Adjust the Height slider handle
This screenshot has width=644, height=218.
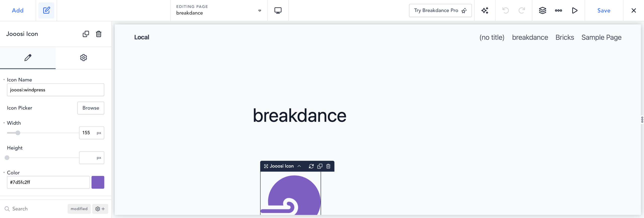pos(7,158)
